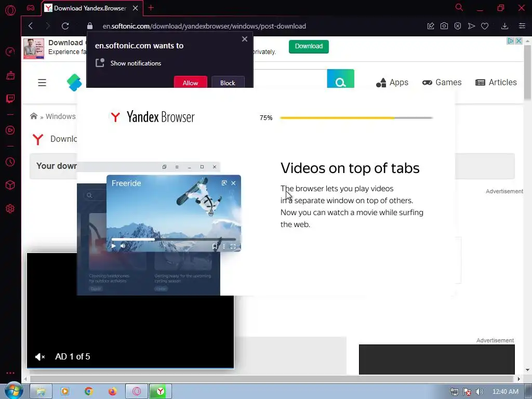The width and height of the screenshot is (532, 399).
Task: Launch Chrome from taskbar
Action: click(x=89, y=392)
